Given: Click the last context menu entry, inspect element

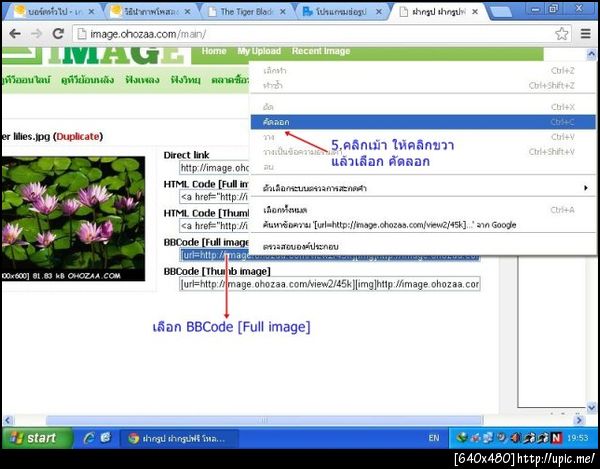Looking at the screenshot, I should (x=423, y=246).
